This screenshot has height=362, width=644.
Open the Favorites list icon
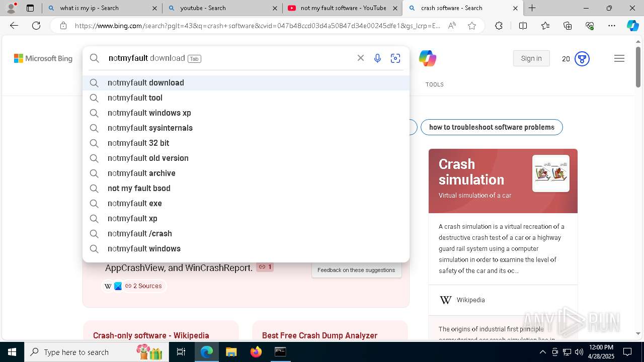click(545, 26)
